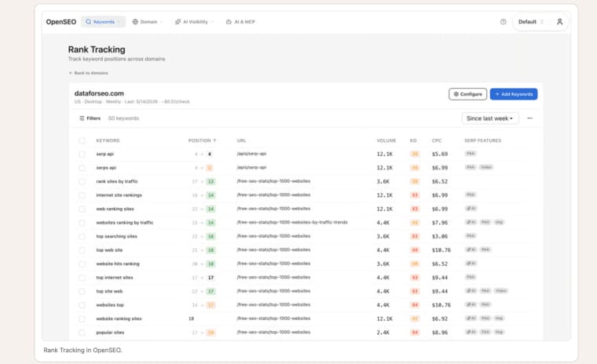Click the volume value 2.4K
Image resolution: width=597 pixels, height=364 pixels.
383,333
